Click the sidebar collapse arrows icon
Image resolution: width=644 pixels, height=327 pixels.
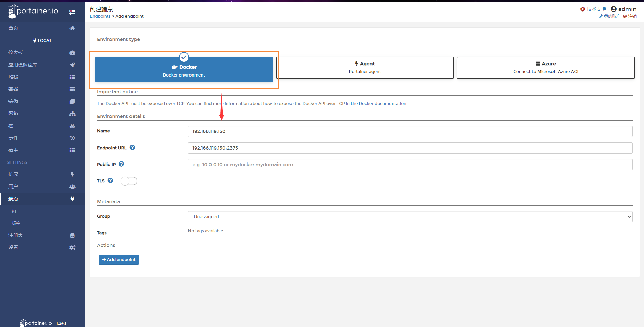click(x=72, y=12)
